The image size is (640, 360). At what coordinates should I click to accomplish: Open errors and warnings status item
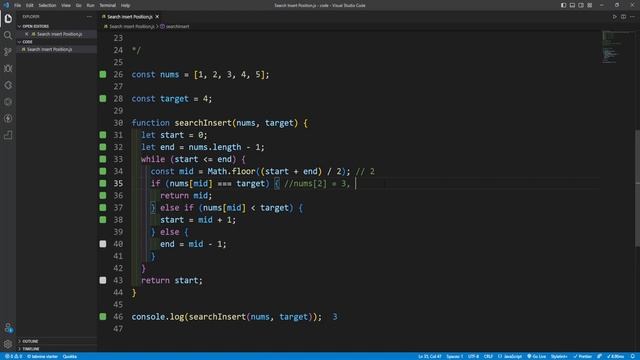point(14,356)
